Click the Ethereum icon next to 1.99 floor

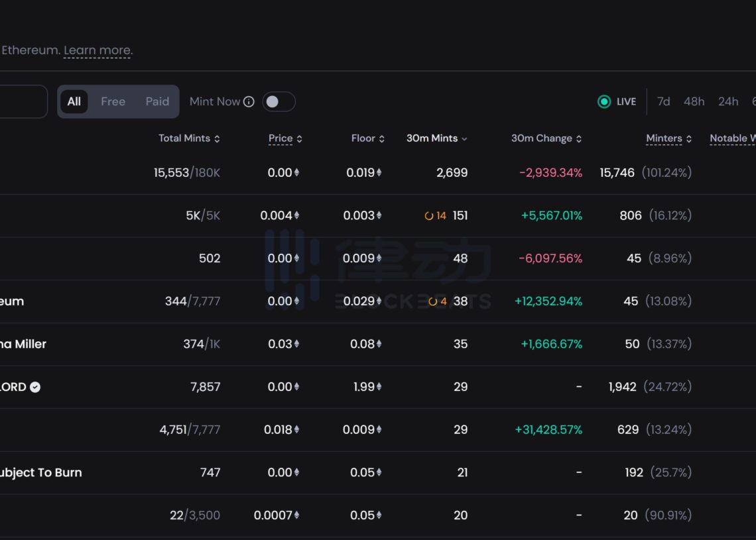pos(379,386)
